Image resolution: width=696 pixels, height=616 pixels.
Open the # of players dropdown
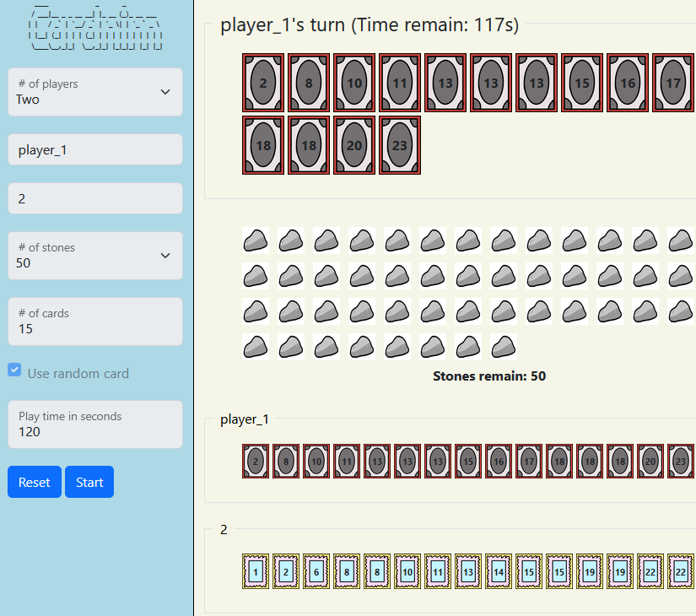coord(95,92)
